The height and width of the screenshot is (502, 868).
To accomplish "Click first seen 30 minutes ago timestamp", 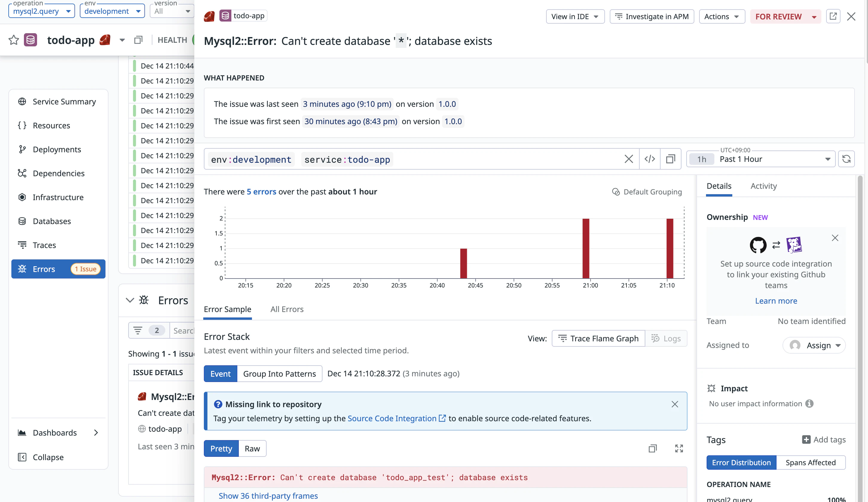I will click(x=351, y=121).
